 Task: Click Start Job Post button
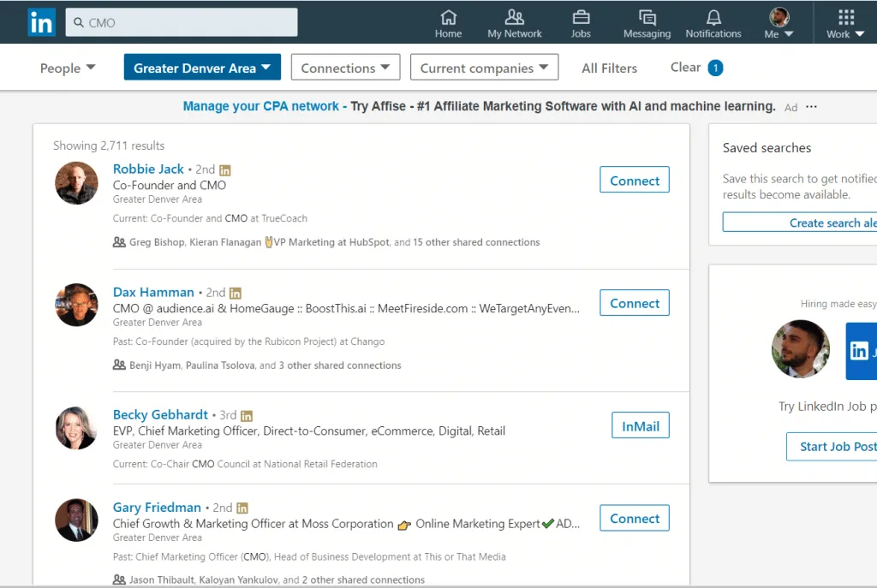coord(832,446)
